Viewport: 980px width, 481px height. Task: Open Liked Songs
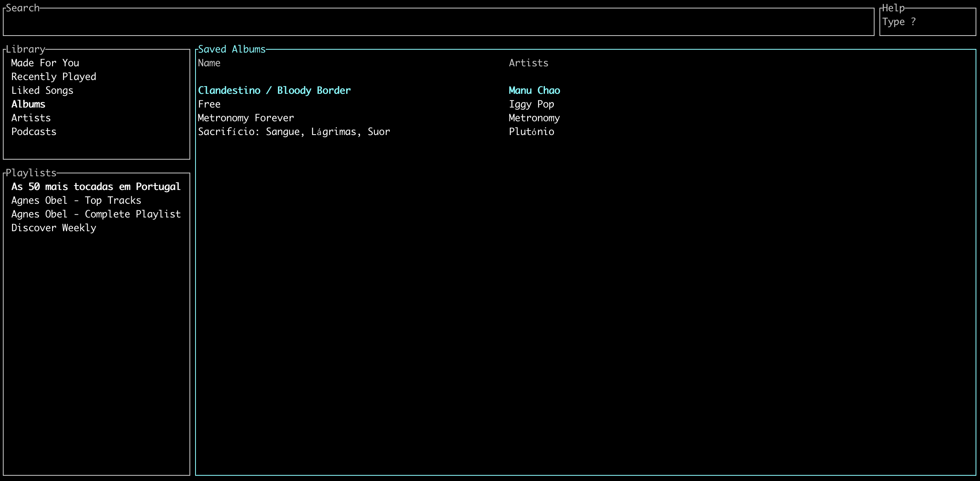pyautogui.click(x=42, y=90)
